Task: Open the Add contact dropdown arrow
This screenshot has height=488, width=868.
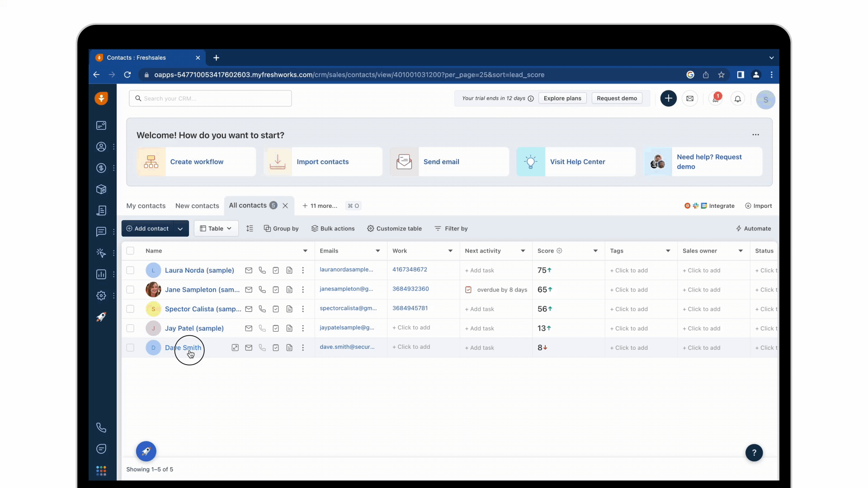Action: click(180, 229)
